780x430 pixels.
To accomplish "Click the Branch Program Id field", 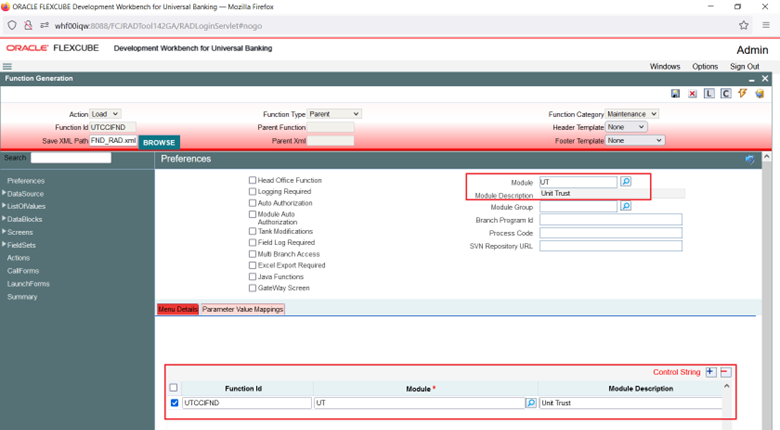I will 611,219.
